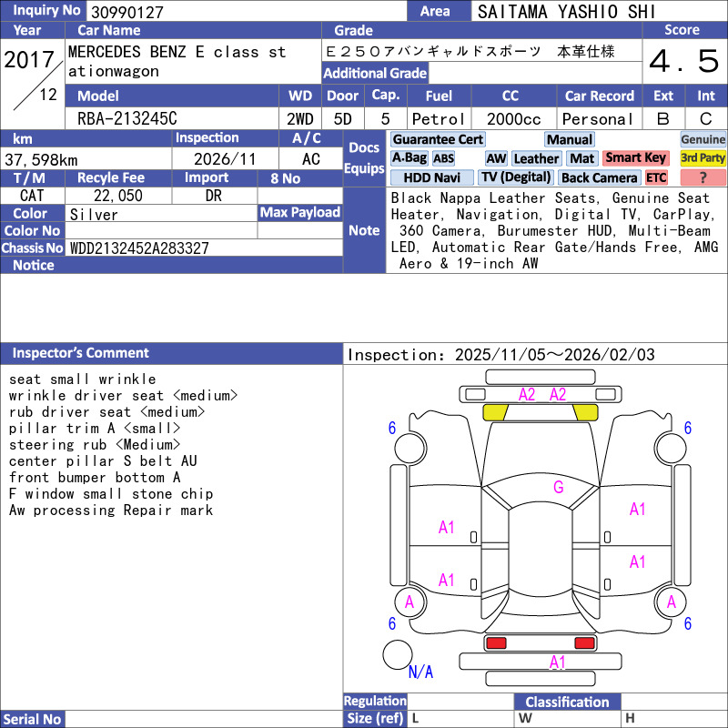Select the rear-left wheel marked A
This screenshot has width=728, height=728.
click(409, 602)
